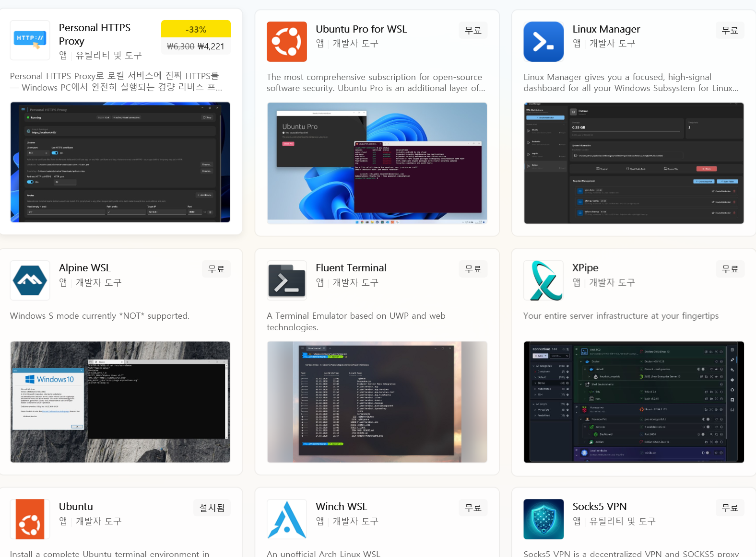The width and height of the screenshot is (756, 557).
Task: Click the Ubuntu Pro for WSL icon
Action: tap(287, 42)
